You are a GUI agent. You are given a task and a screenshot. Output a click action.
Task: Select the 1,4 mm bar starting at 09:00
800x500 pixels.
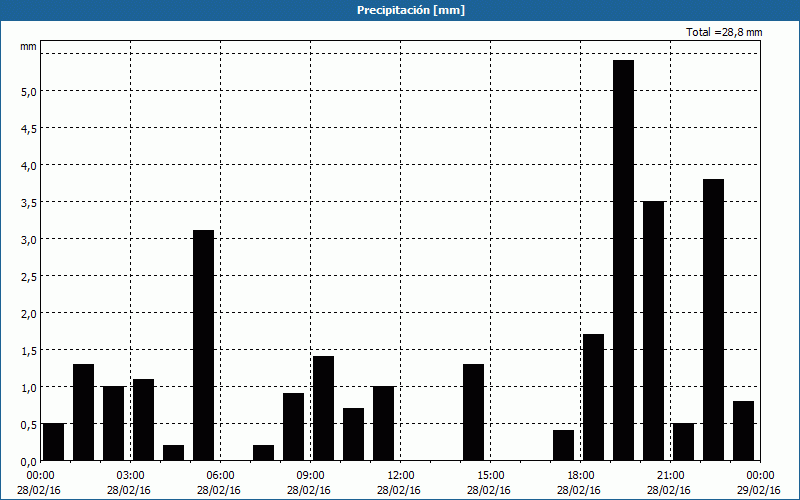point(323,408)
